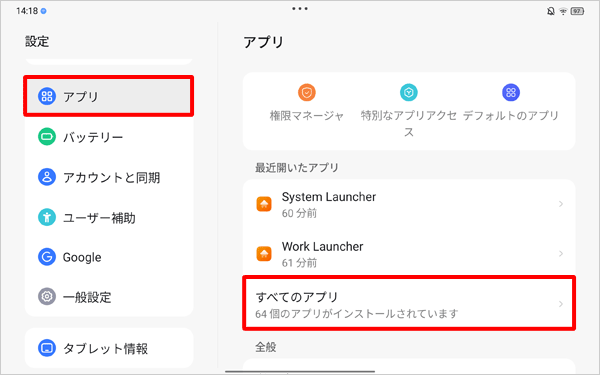Image resolution: width=600 pixels, height=375 pixels.
Task: Tap the muted notification bell icon
Action: 551,11
